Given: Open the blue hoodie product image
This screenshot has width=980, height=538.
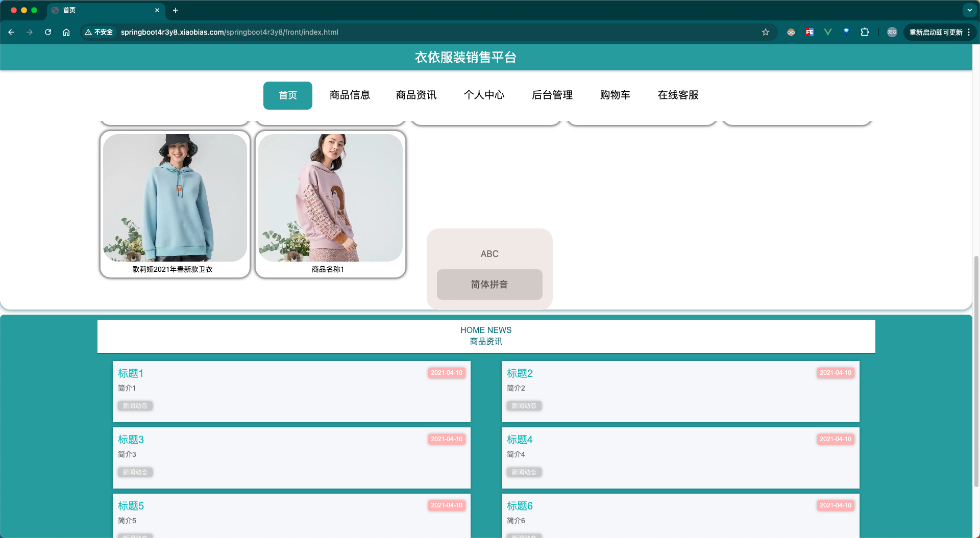Looking at the screenshot, I should [x=175, y=198].
